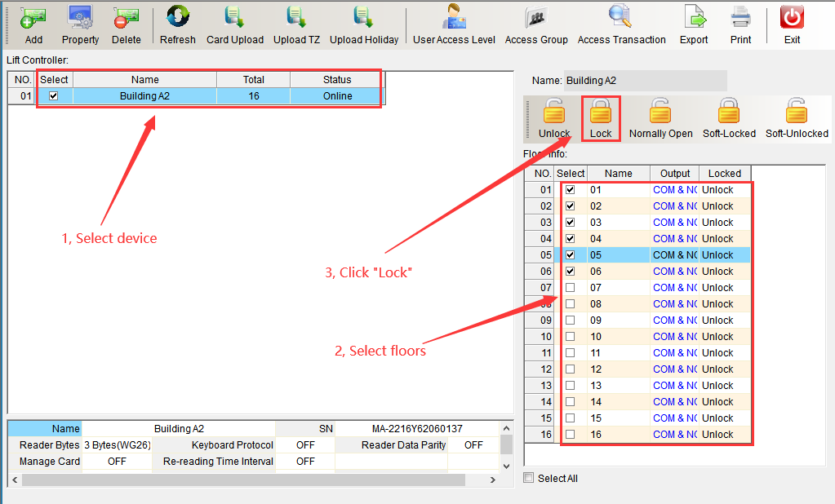Click the red Exit toolbar icon
Screen dimensions: 835x504
coord(792,18)
